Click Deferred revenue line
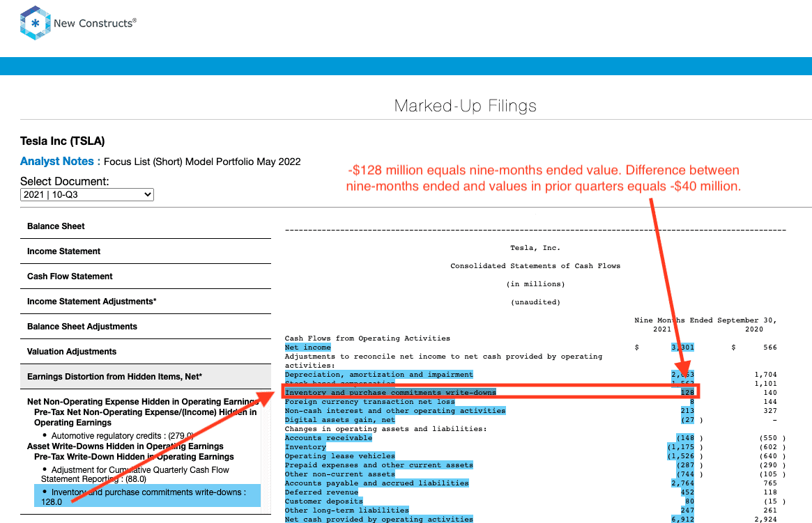 click(321, 492)
